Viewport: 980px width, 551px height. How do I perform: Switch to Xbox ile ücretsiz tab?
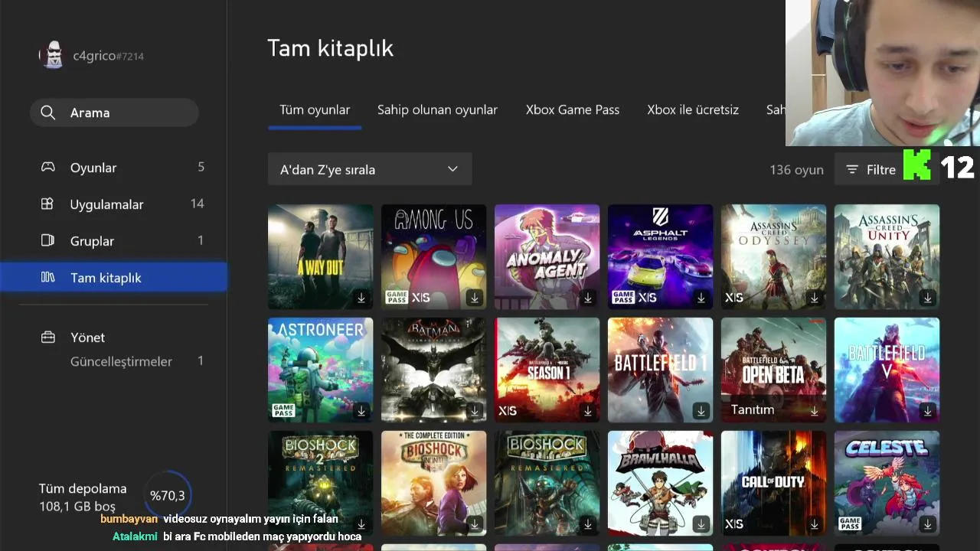(x=693, y=109)
